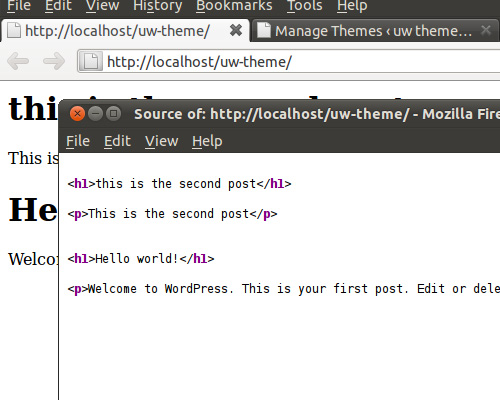Click source line 'this is the second post' h1
The image size is (500, 400).
pyautogui.click(x=179, y=184)
